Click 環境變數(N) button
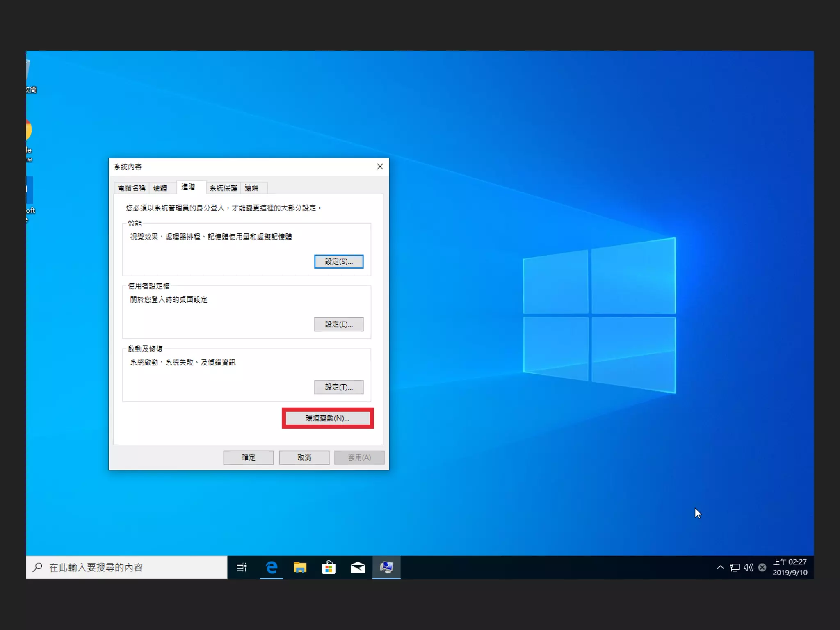 click(x=327, y=418)
